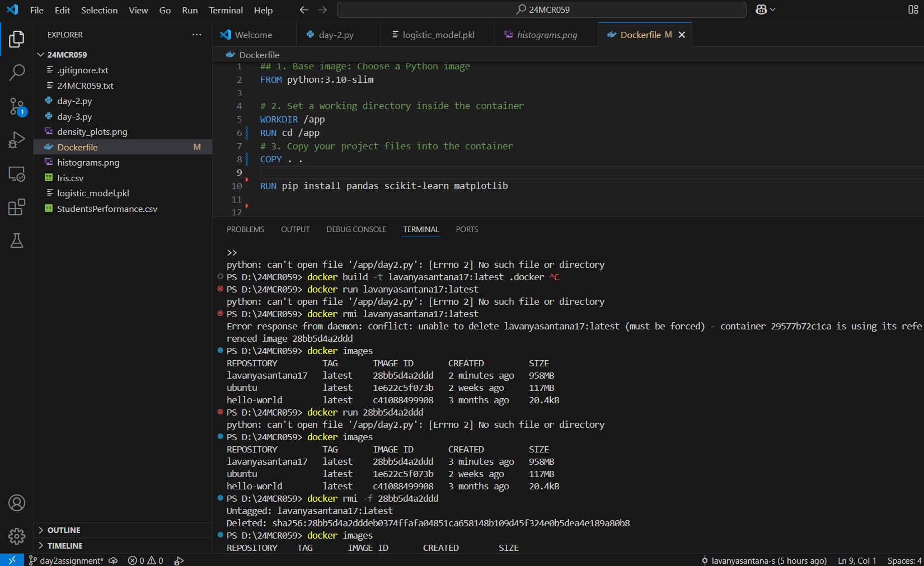This screenshot has height=566, width=924.
Task: Go forward with the navigation arrow
Action: click(x=322, y=10)
